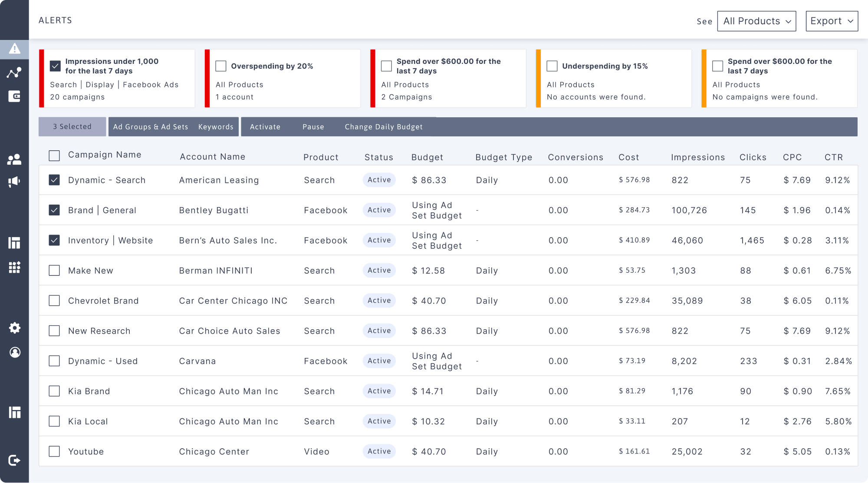Click Change Daily Budget button
Screen dimensions: 868x483
pos(383,127)
